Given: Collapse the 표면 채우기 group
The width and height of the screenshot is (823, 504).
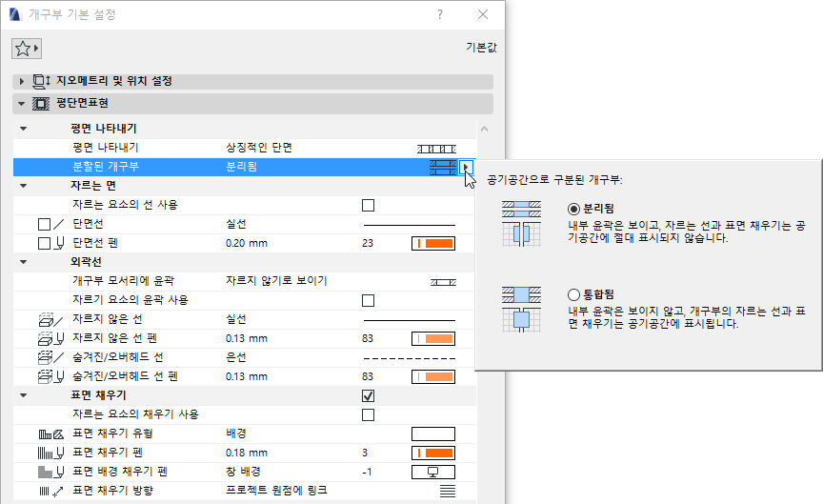Looking at the screenshot, I should click(23, 395).
